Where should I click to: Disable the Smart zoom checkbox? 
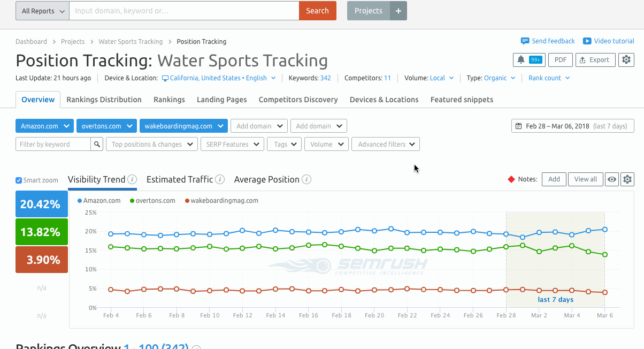click(x=18, y=180)
